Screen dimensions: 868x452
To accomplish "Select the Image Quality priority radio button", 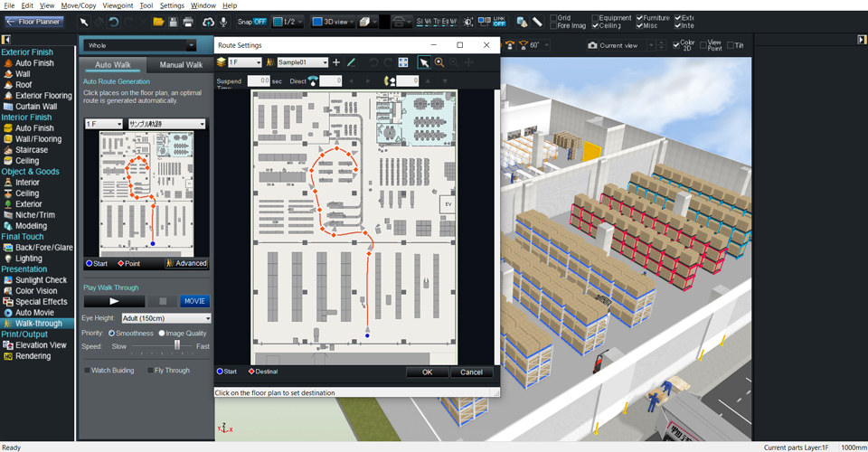I will pos(163,333).
